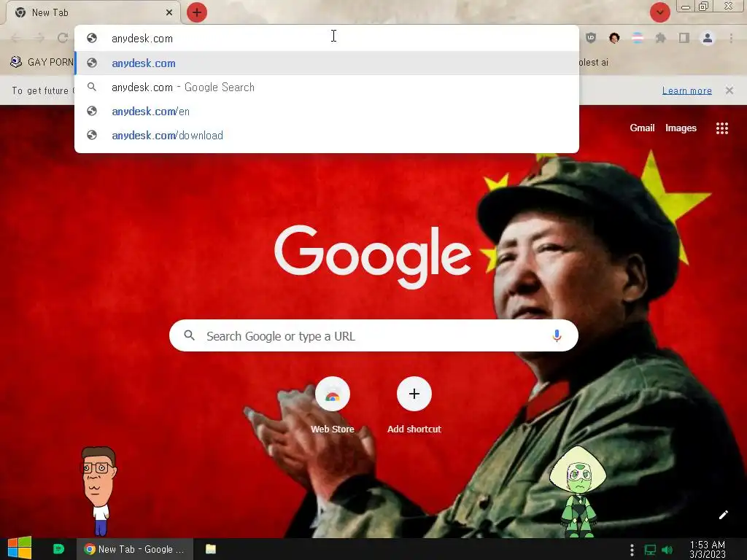This screenshot has height=560, width=747.
Task: Open the first bookmark in bookmarks bar
Action: (42, 62)
